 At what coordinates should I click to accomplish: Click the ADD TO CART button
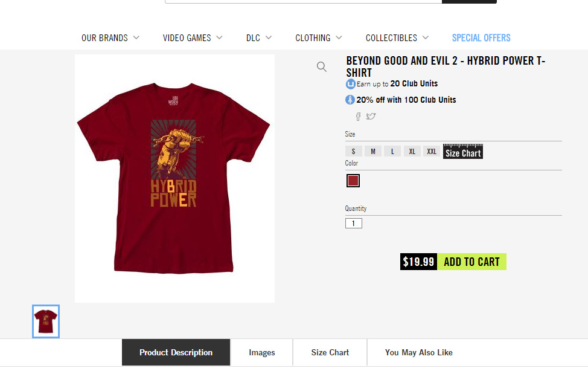[472, 262]
